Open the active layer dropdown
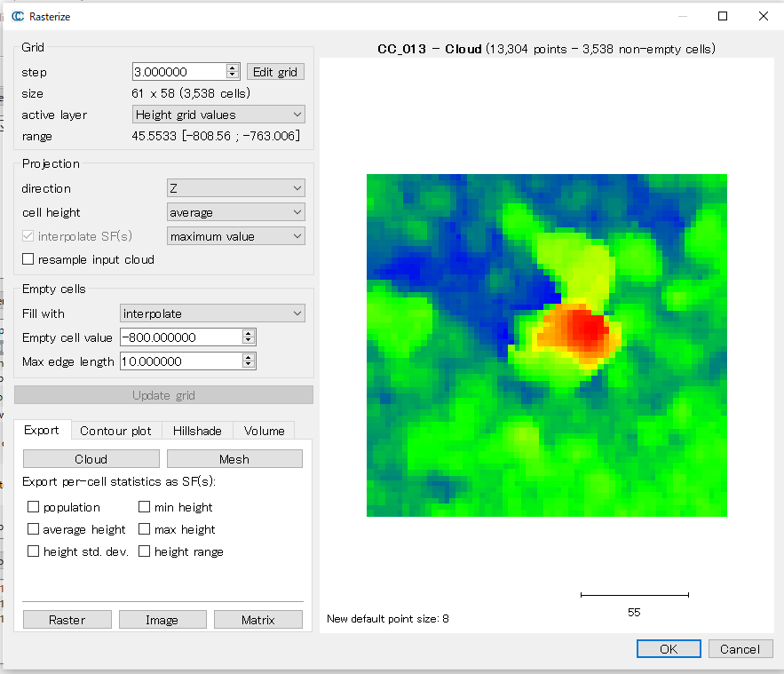 click(218, 115)
